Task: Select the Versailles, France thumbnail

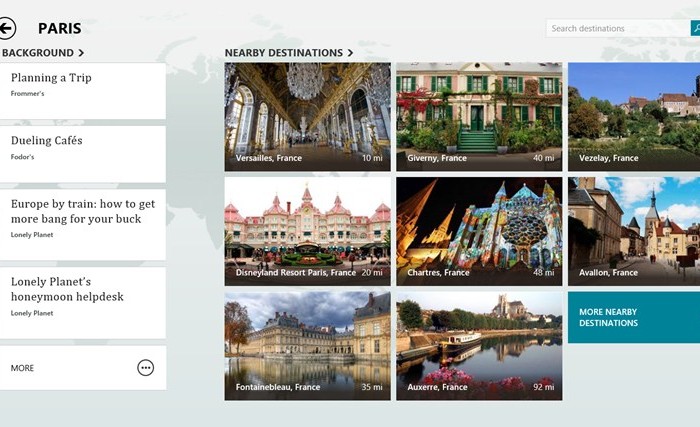Action: 307,117
